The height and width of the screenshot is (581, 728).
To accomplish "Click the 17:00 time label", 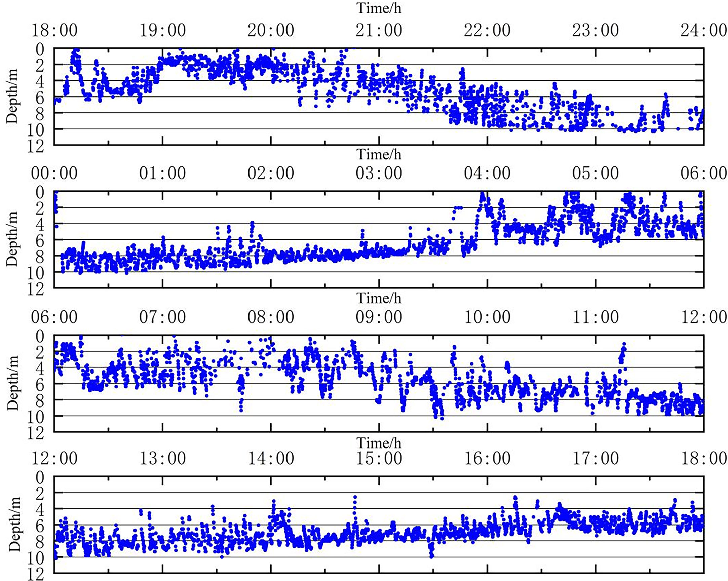I will 596,459.
